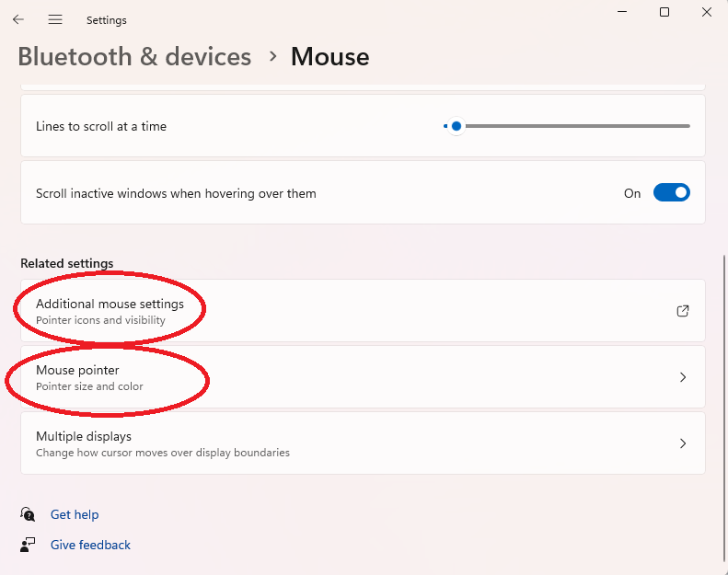Turn off Scroll inactive windows toggle
The width and height of the screenshot is (728, 575).
[x=671, y=193]
